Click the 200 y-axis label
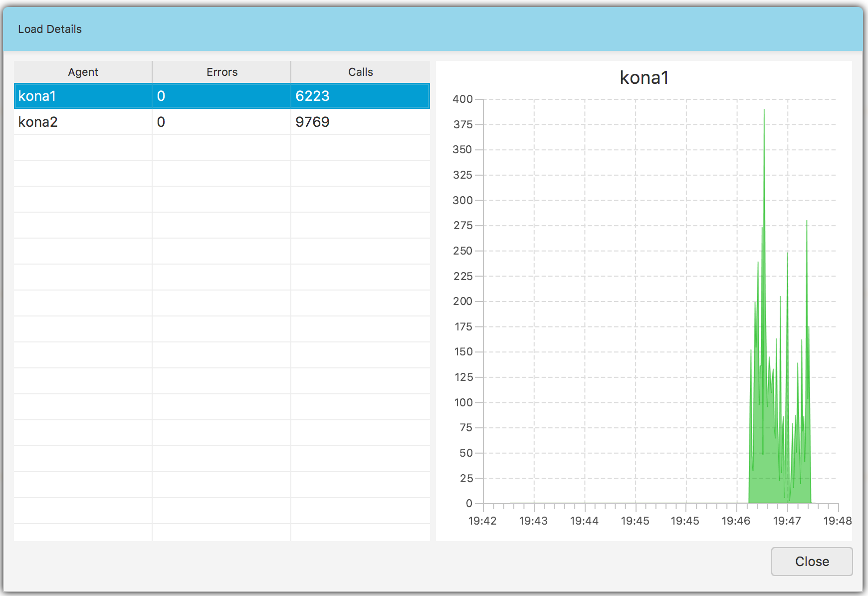This screenshot has height=596, width=868. [462, 301]
